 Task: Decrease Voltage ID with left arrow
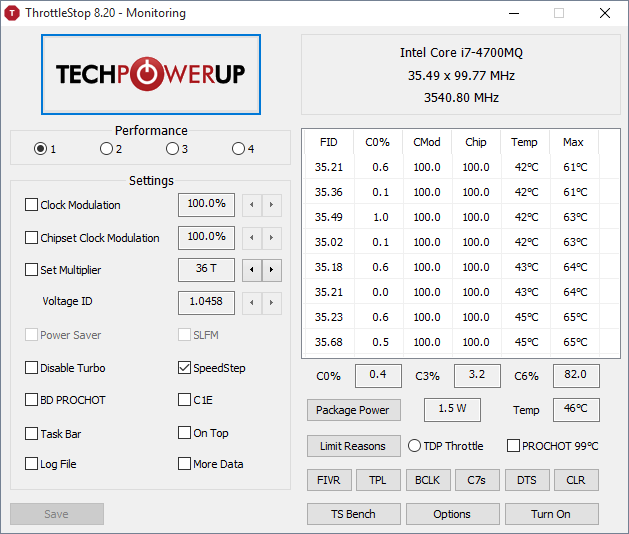coord(252,303)
